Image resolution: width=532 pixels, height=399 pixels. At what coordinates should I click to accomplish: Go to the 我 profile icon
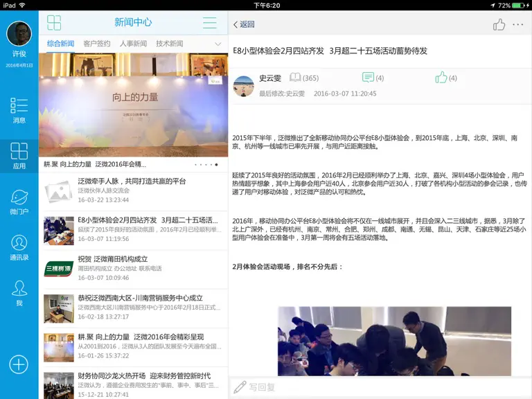tap(19, 293)
